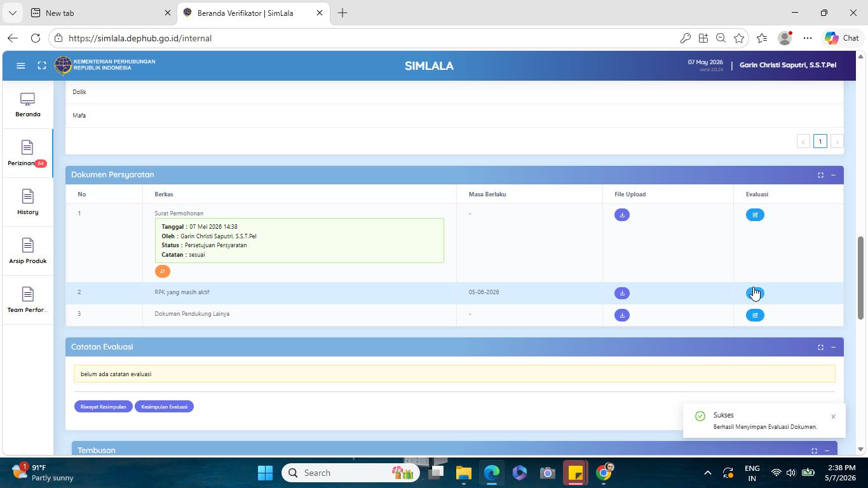Click the orange search icon under Surat Permohonan

(163, 271)
